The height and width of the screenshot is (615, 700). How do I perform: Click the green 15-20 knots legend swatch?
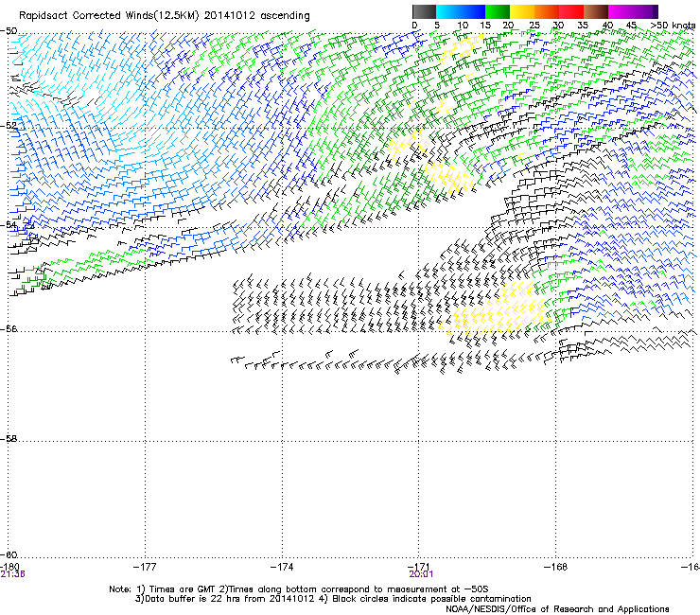click(x=498, y=11)
